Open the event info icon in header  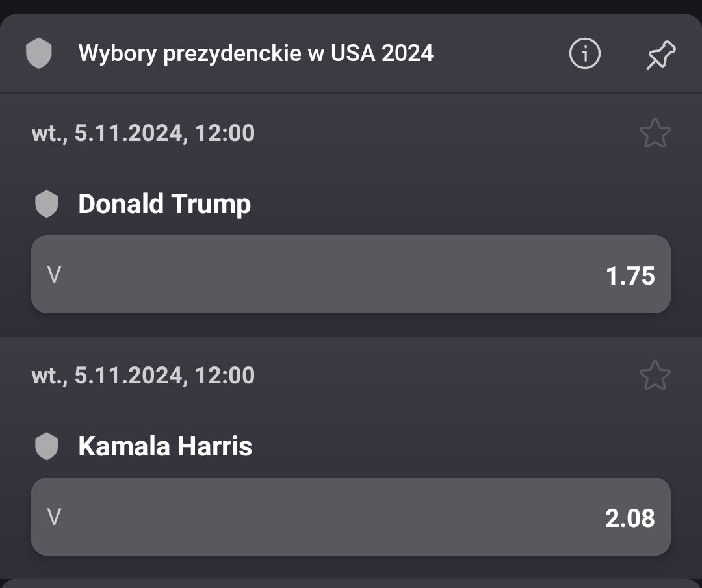point(584,54)
